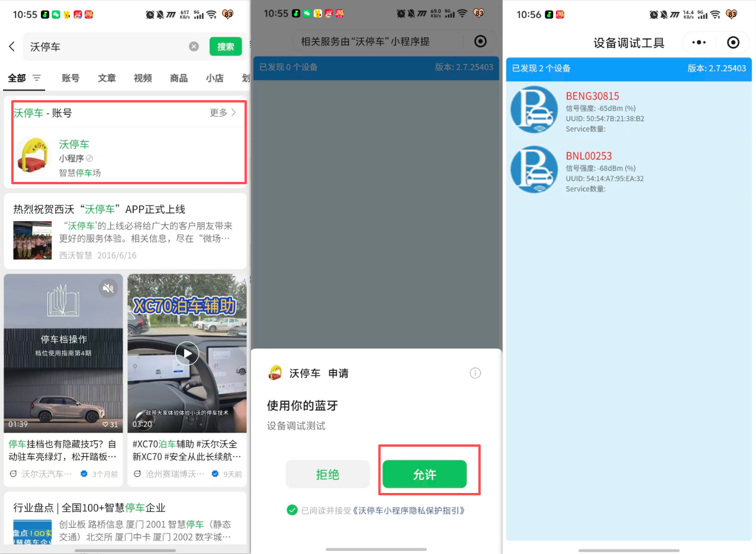Tap the record-circle icon beside 相关服务由 banner
Screen dimensions: 756x554
click(481, 41)
